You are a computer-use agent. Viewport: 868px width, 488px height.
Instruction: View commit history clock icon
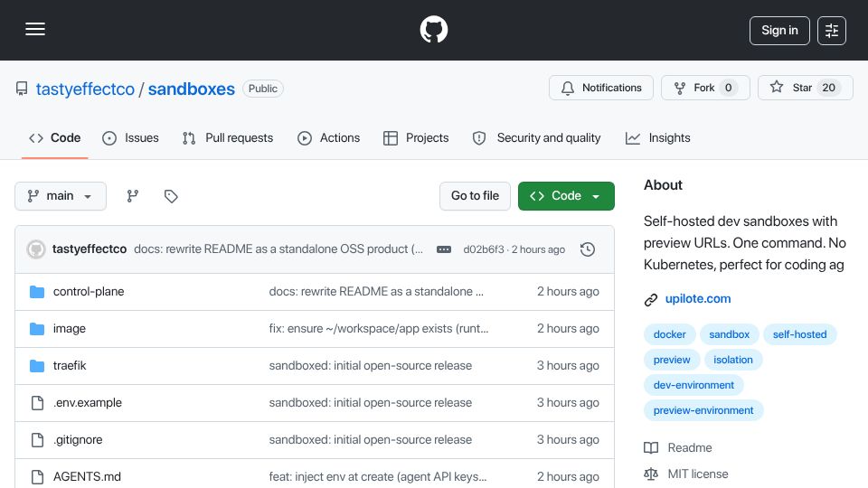588,249
